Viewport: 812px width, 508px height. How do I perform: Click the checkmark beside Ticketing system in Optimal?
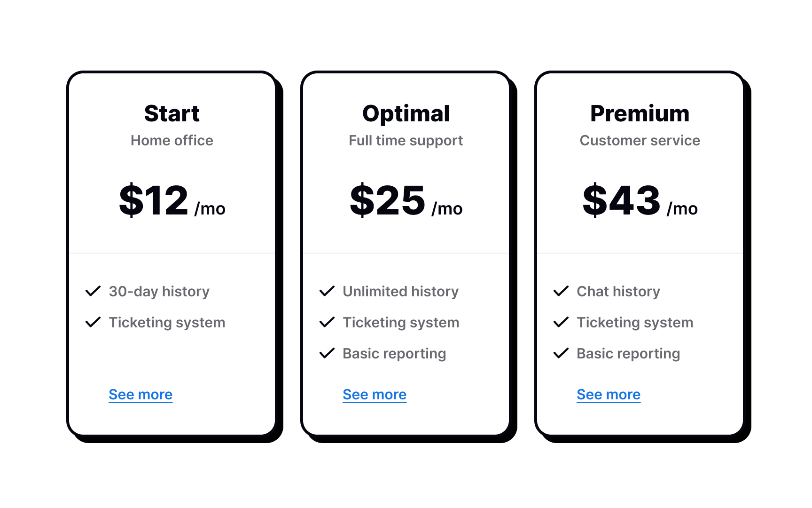[327, 322]
